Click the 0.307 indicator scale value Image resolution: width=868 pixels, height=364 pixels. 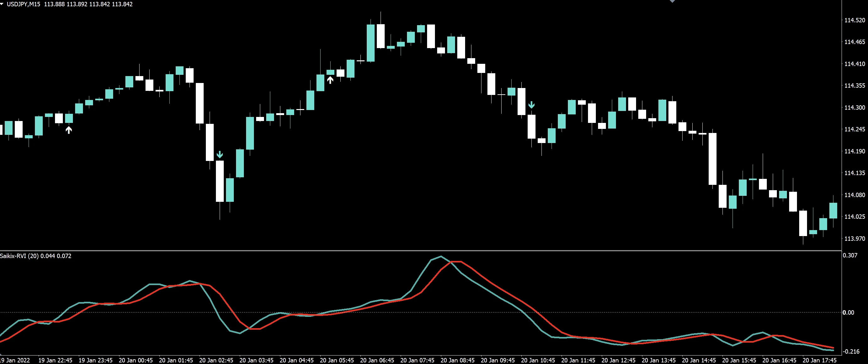pyautogui.click(x=850, y=256)
